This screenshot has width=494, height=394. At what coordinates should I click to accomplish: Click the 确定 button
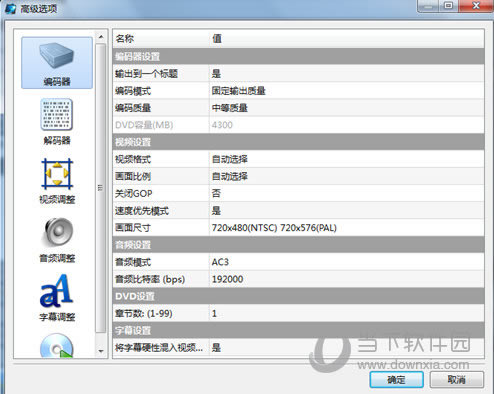point(396,379)
